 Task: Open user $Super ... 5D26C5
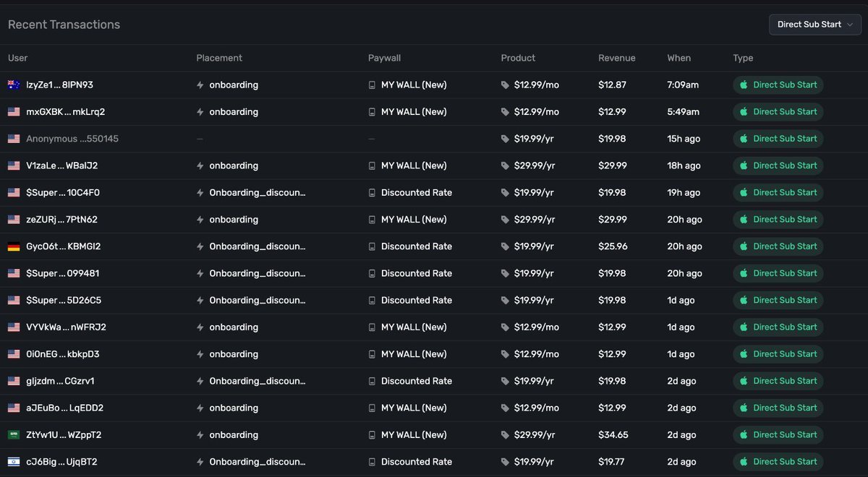pyautogui.click(x=64, y=301)
